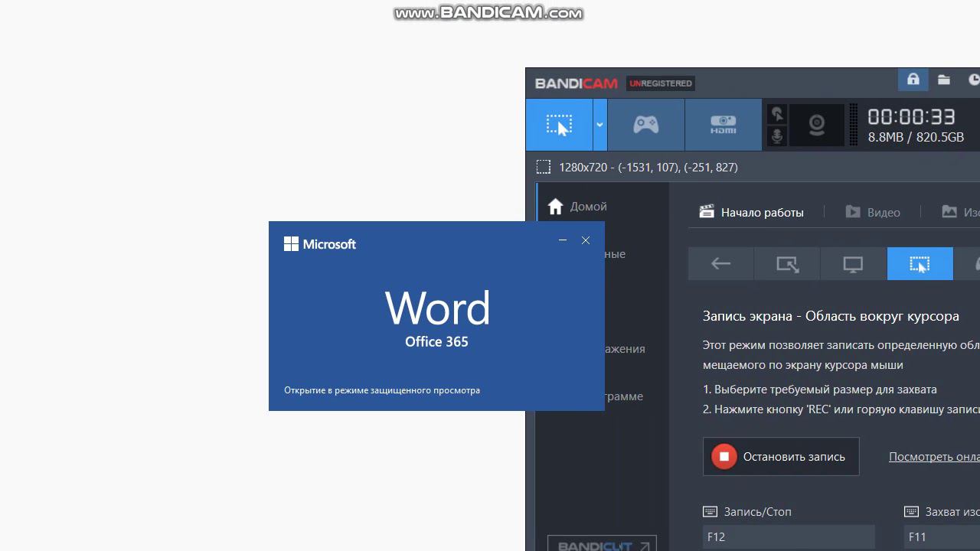The width and height of the screenshot is (980, 551).
Task: Open the Посмотреть онлайн link
Action: click(934, 457)
